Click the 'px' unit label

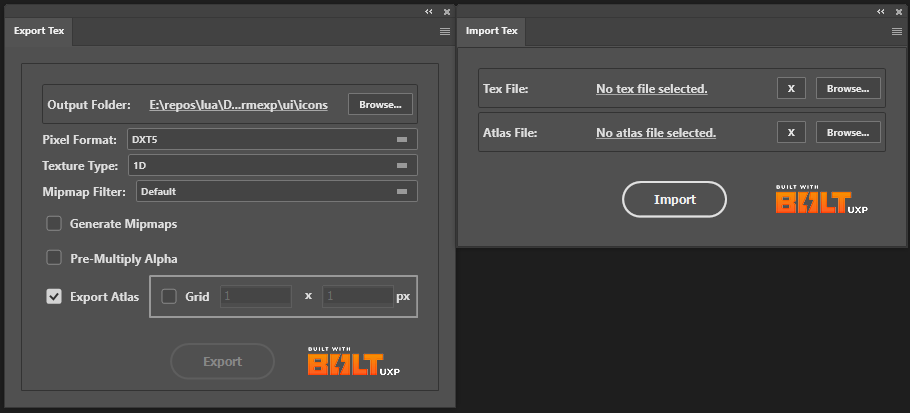pos(403,296)
